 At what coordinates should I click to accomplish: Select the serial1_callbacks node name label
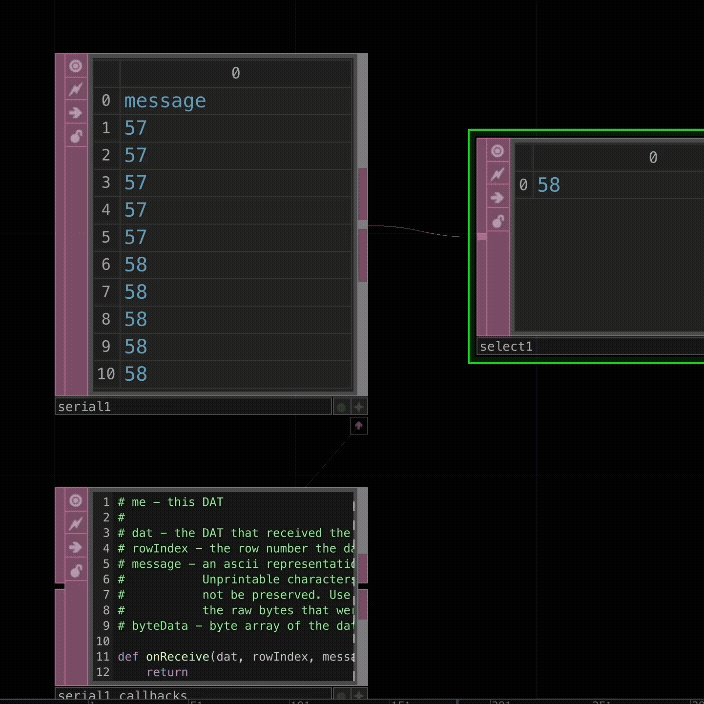(x=193, y=695)
